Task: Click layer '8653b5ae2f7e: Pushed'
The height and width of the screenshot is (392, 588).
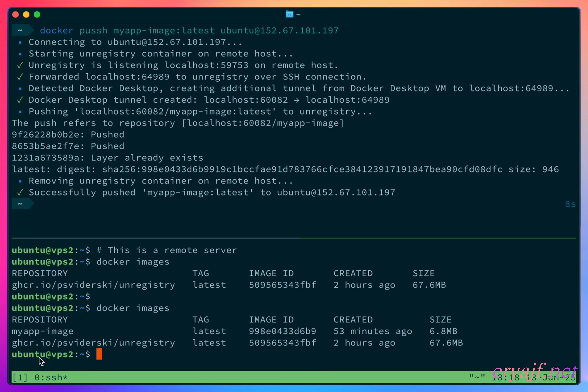Action: (x=68, y=146)
